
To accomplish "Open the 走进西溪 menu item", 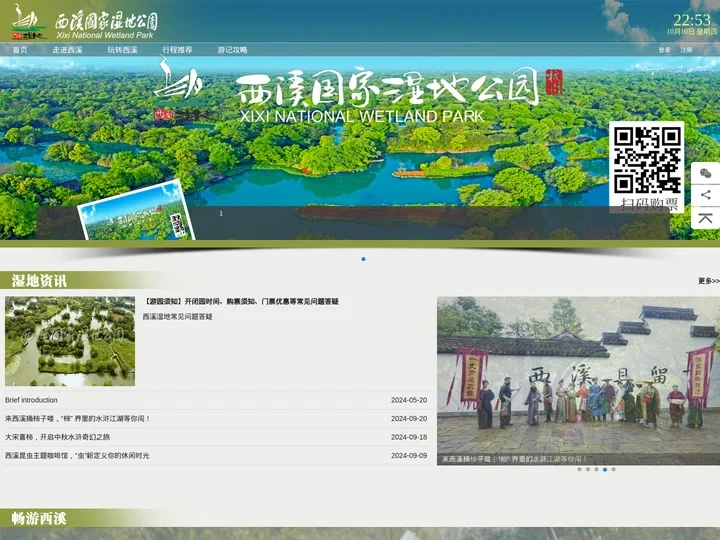I will point(68,50).
